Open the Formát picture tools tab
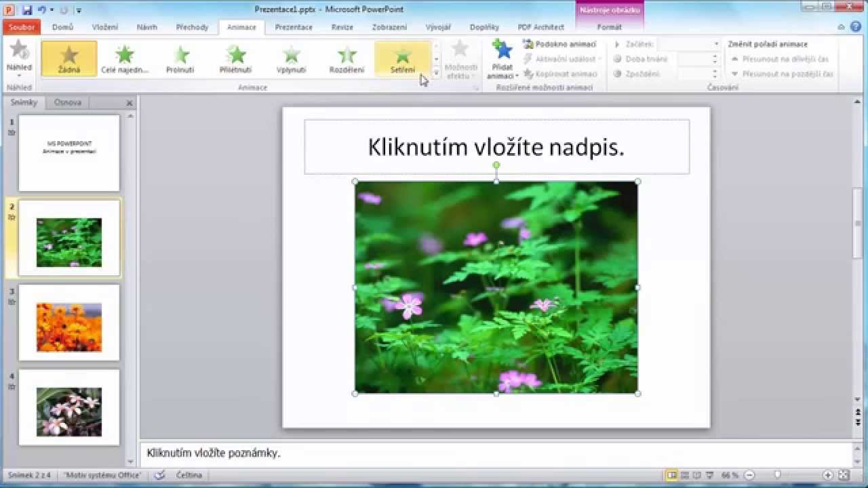 click(x=609, y=27)
